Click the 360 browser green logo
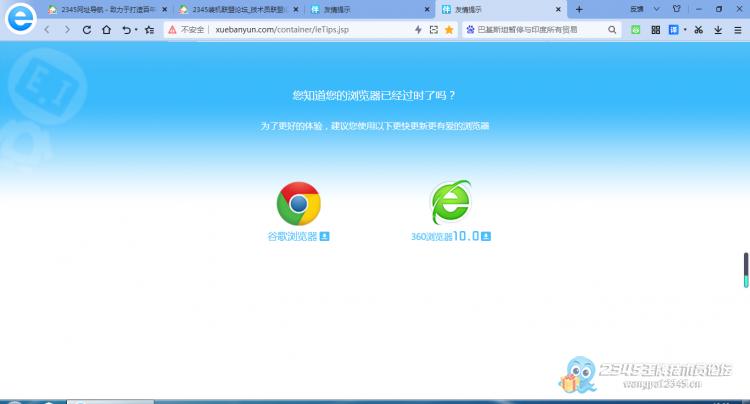 tap(450, 202)
